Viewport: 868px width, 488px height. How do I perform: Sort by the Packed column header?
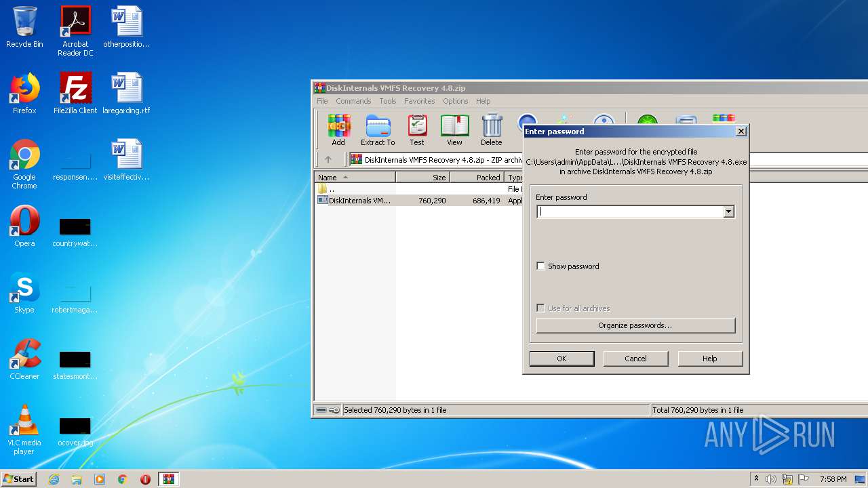point(477,178)
